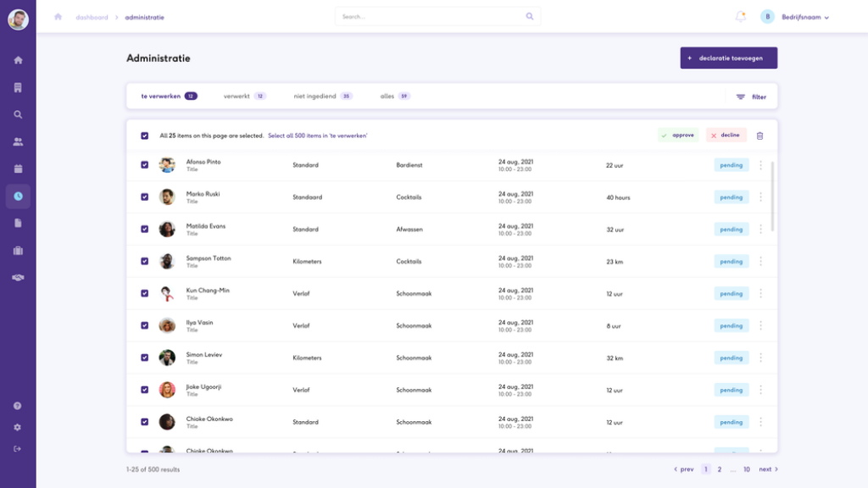This screenshot has width=868, height=488.
Task: Click the briefcase icon in sidebar
Action: tap(18, 250)
